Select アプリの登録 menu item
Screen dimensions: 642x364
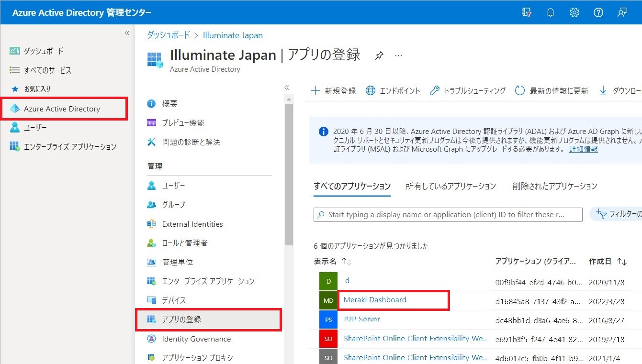[208, 320]
